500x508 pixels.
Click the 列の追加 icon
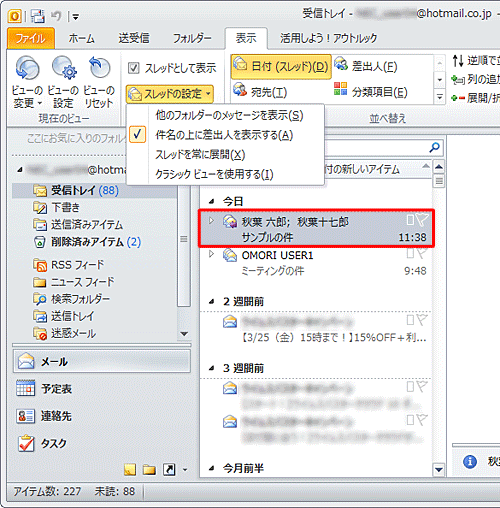458,80
